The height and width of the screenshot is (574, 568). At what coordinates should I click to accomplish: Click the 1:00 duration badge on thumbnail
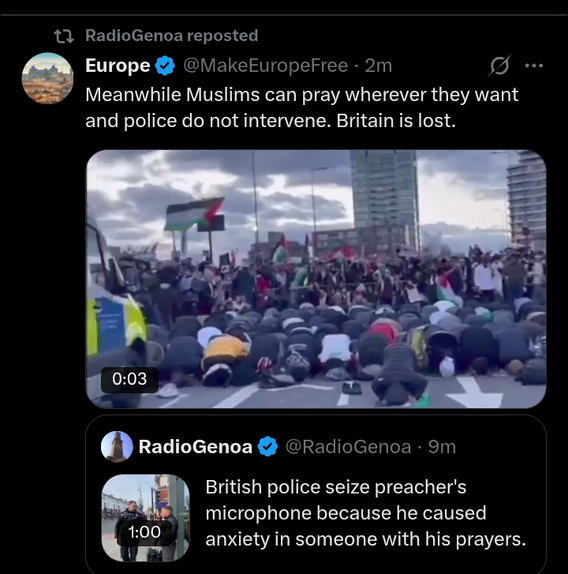pyautogui.click(x=144, y=532)
